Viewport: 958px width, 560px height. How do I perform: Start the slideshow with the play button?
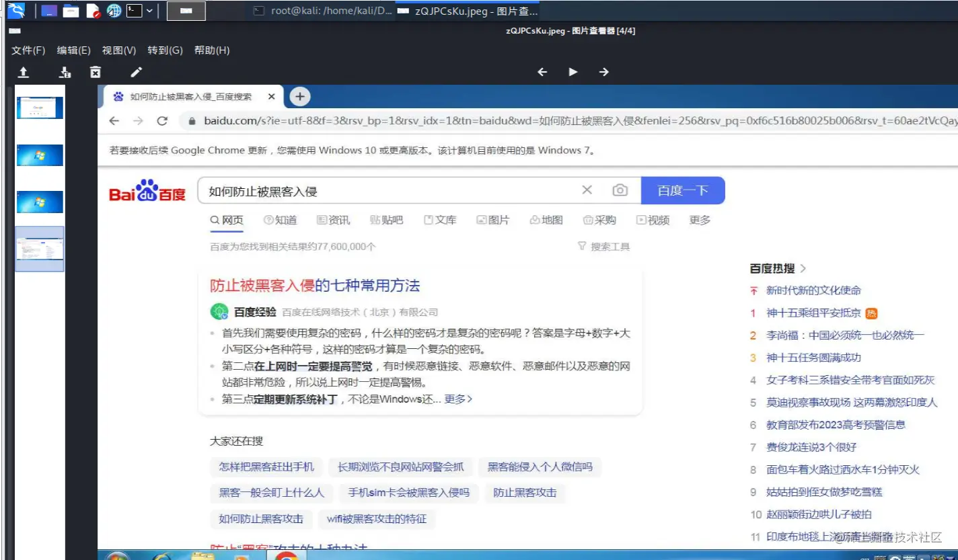click(573, 72)
